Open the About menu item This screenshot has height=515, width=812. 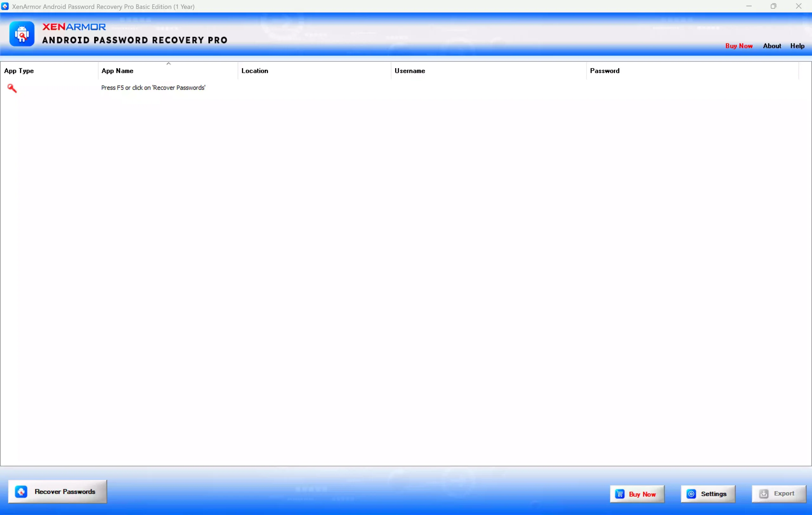point(772,46)
